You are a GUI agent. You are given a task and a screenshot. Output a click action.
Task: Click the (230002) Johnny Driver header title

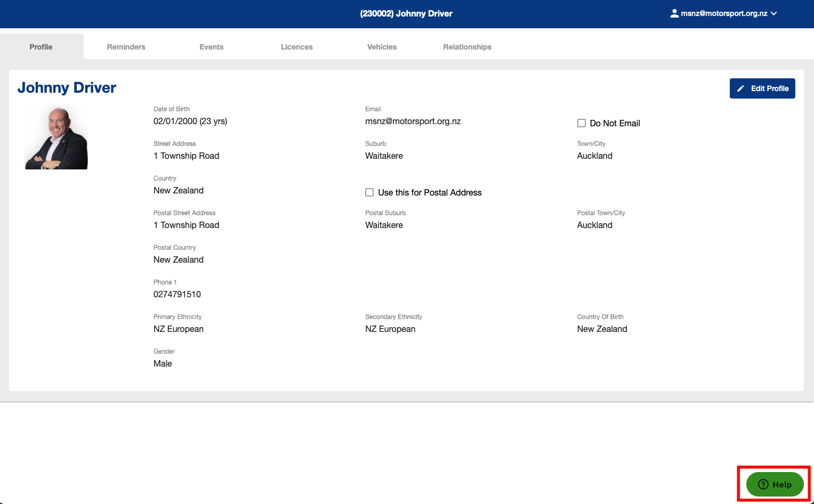(406, 13)
